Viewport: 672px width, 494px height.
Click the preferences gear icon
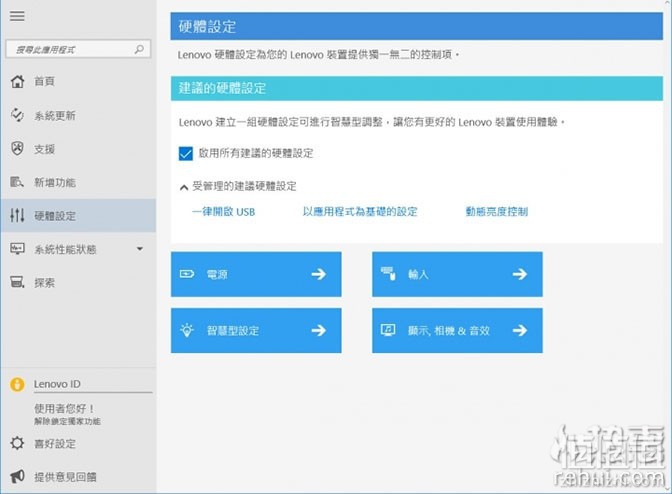pos(17,443)
